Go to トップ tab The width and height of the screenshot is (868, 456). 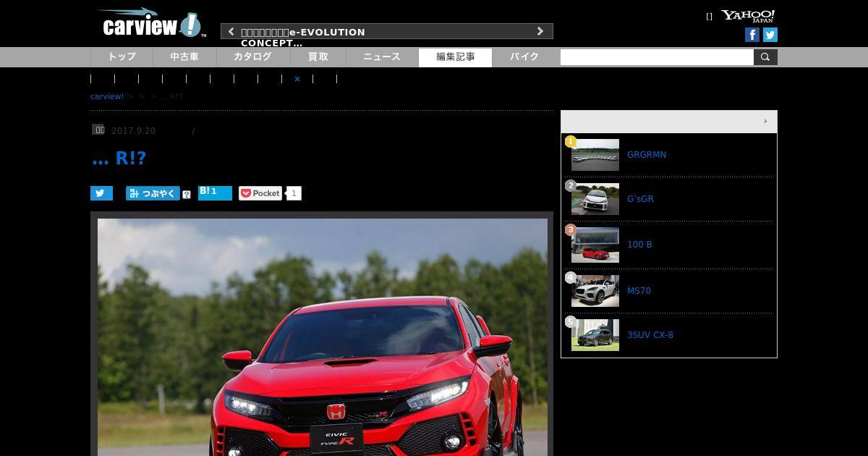tap(122, 57)
